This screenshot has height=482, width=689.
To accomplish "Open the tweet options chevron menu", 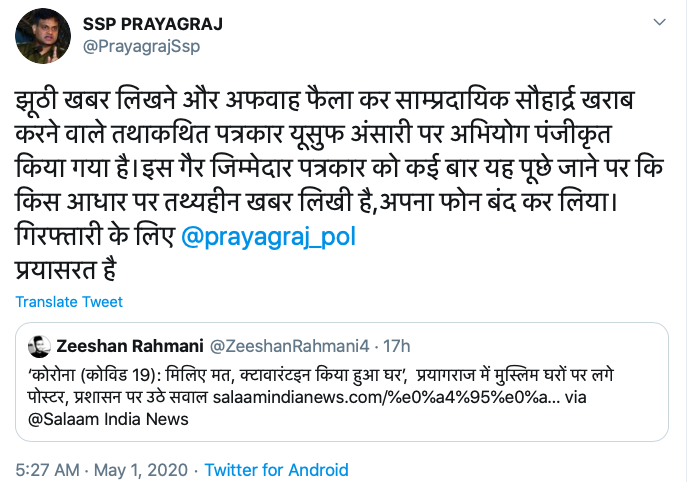I will pyautogui.click(x=659, y=22).
